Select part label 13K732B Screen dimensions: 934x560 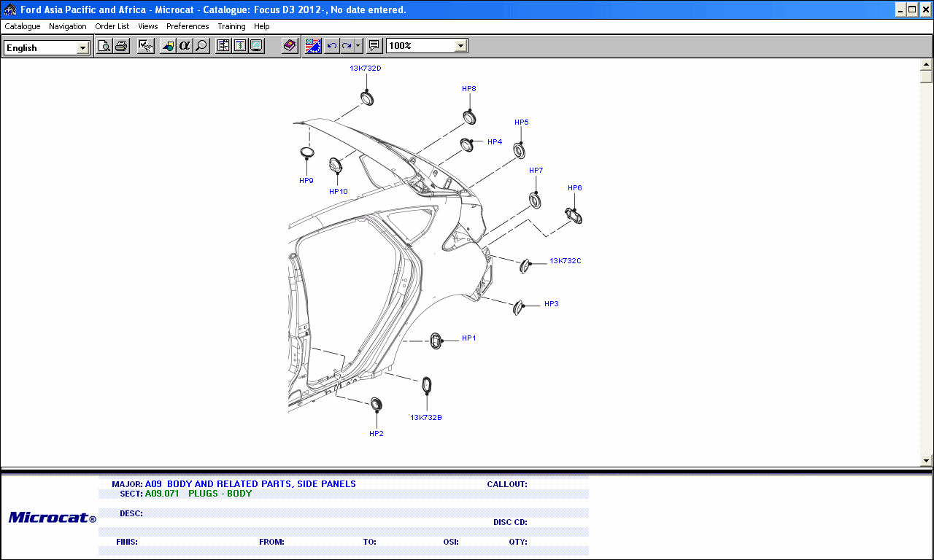(x=427, y=417)
